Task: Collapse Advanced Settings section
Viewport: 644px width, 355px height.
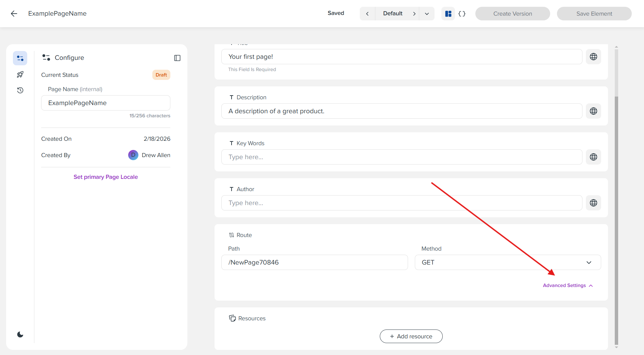Action: click(567, 286)
